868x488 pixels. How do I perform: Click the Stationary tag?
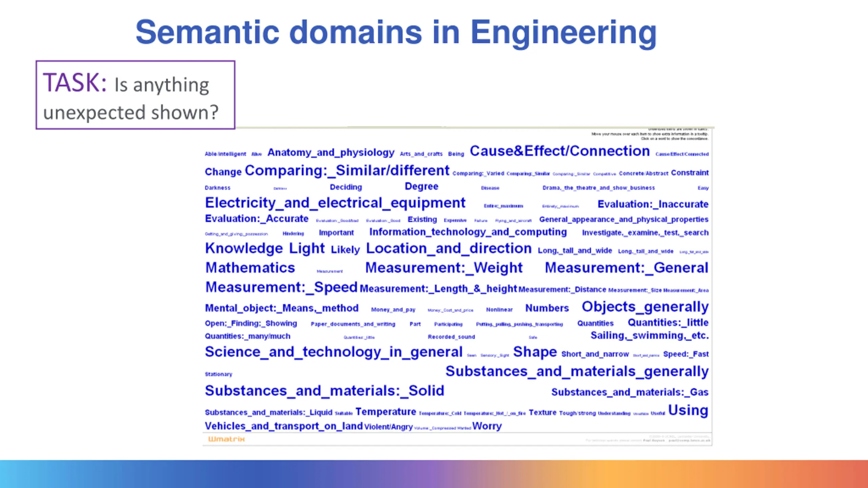pos(218,374)
